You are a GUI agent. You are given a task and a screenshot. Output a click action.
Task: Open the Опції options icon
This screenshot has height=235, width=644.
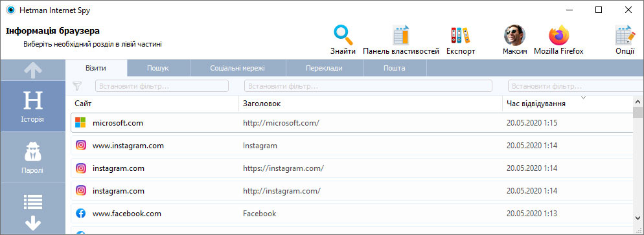tap(625, 35)
